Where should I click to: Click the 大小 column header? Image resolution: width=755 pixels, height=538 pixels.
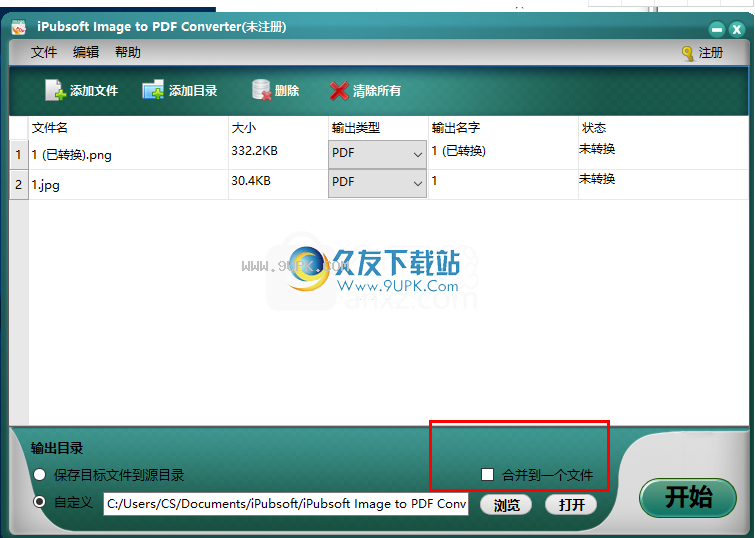(244, 128)
